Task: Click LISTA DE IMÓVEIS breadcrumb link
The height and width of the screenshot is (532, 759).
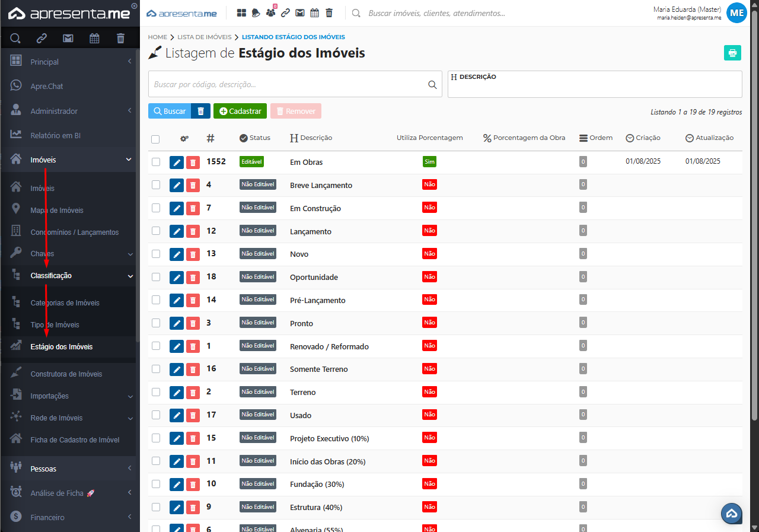Action: [x=200, y=37]
